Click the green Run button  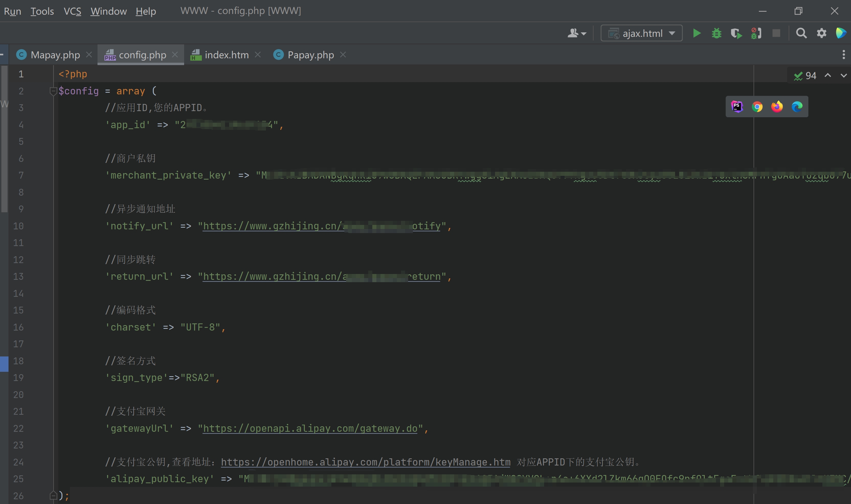pyautogui.click(x=697, y=33)
